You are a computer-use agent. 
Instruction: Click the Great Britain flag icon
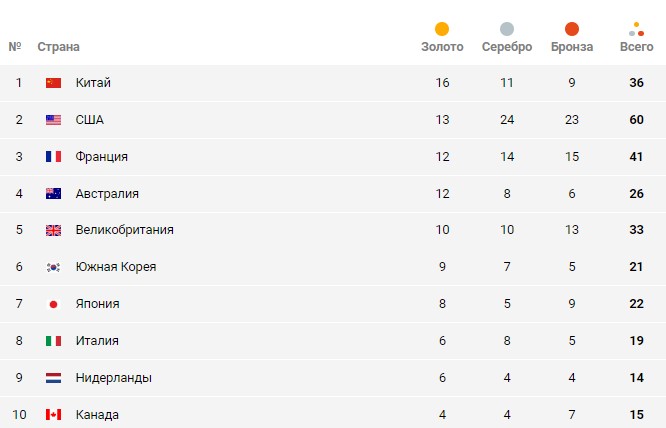tap(54, 230)
